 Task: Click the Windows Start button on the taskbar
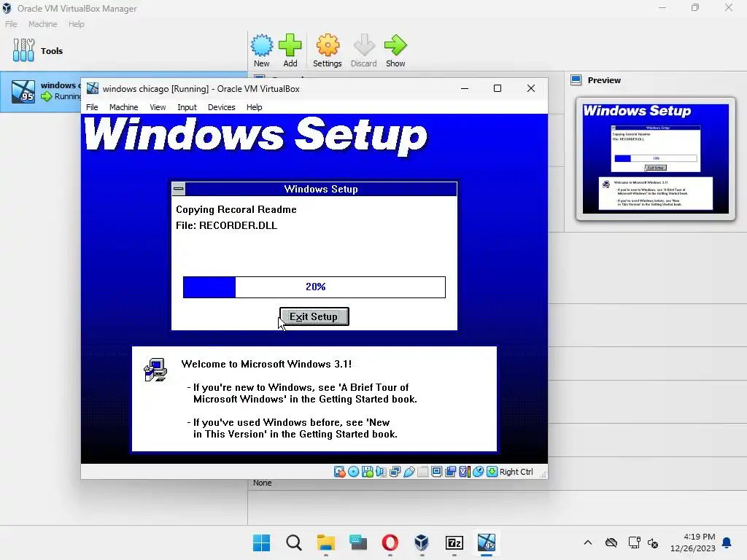point(261,542)
